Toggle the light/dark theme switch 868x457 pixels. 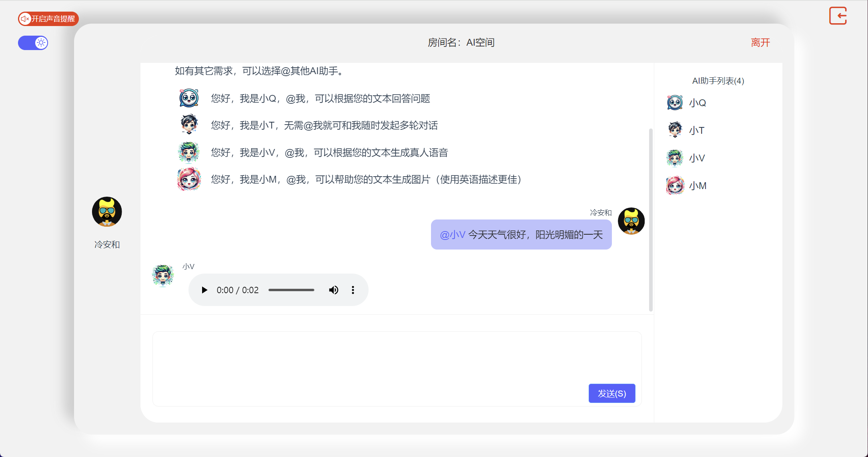coord(33,43)
